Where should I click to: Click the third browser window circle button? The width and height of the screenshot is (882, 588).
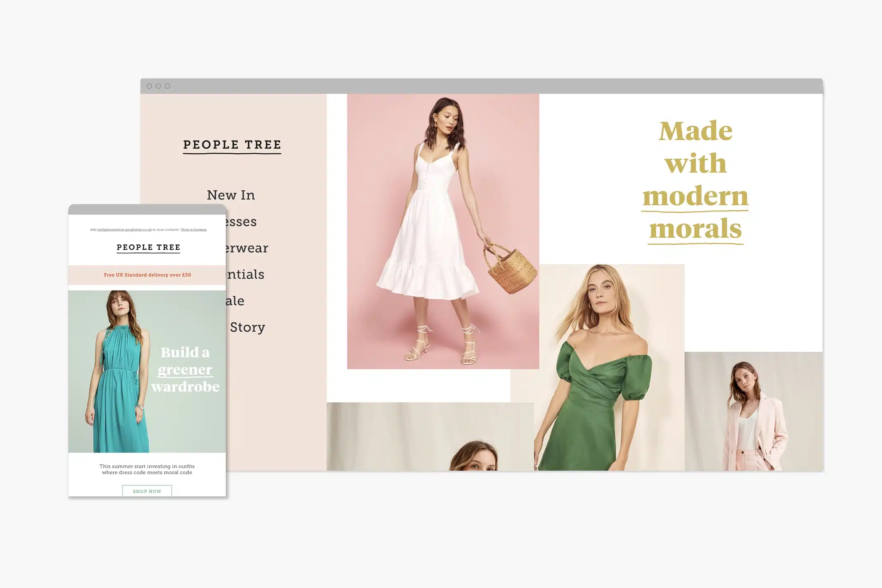coord(167,86)
